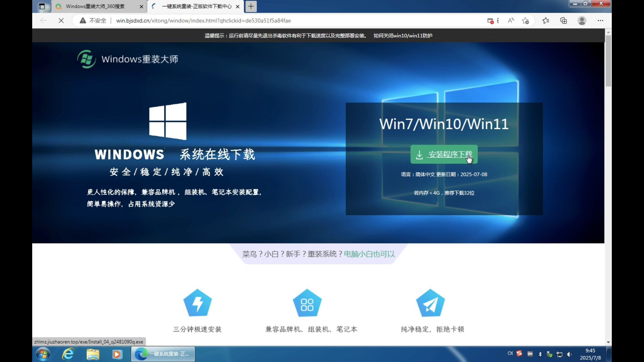Viewport: 644px width, 362px height.
Task: Click the 若内存<4G，推荐下载32位 note
Action: (x=444, y=193)
